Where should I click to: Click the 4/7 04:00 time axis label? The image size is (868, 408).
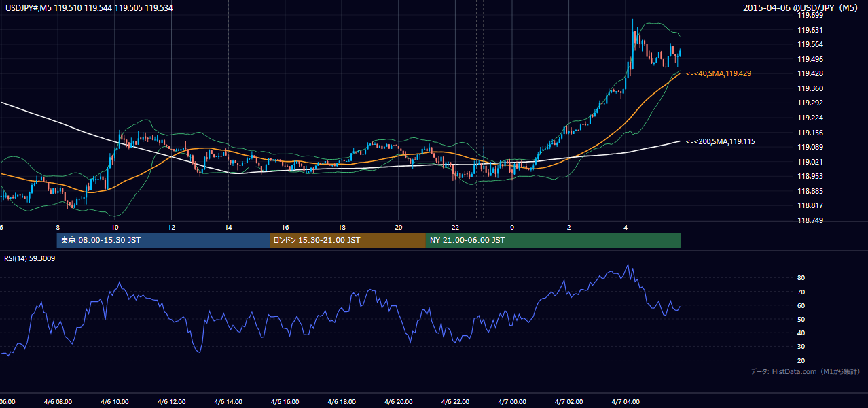pos(626,402)
